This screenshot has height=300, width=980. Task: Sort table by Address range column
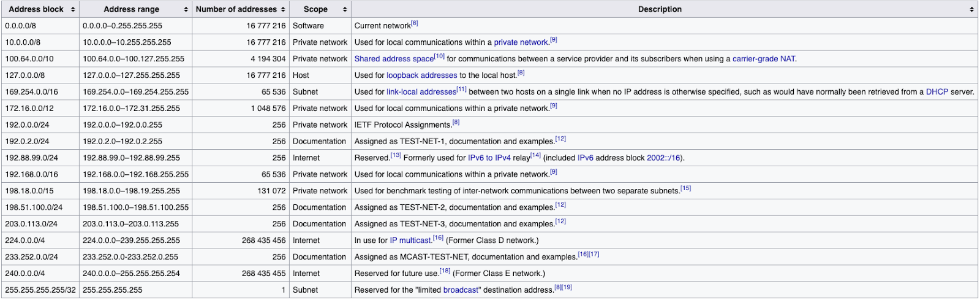tap(135, 9)
